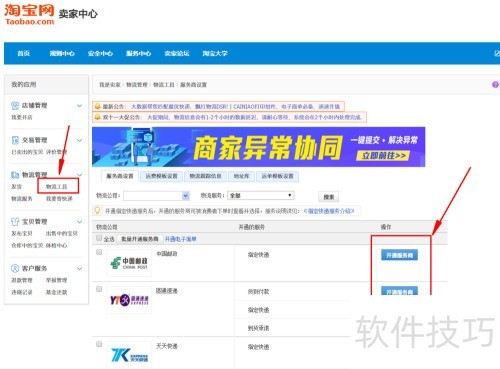Open 服务中心 in the nav bar
The image size is (500, 369).
138,53
